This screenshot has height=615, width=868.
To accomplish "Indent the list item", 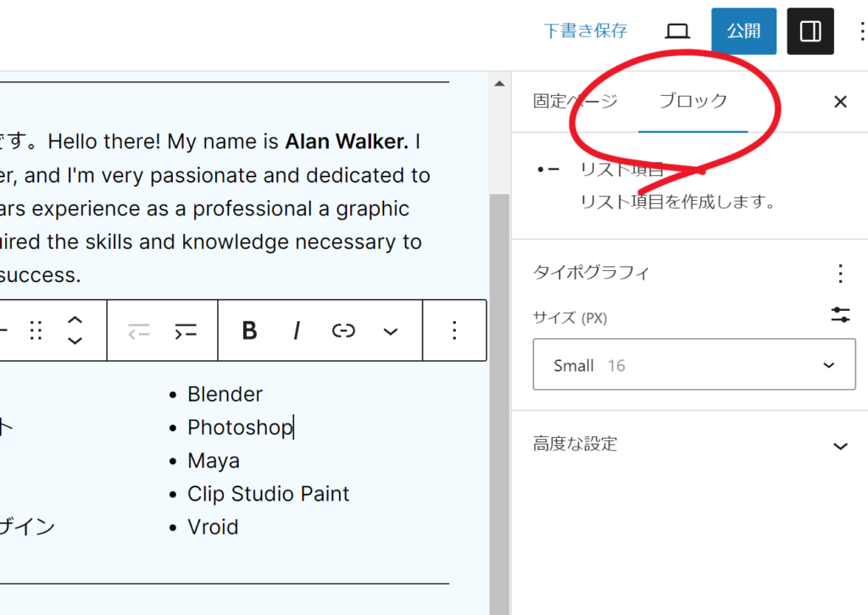I will [x=185, y=330].
